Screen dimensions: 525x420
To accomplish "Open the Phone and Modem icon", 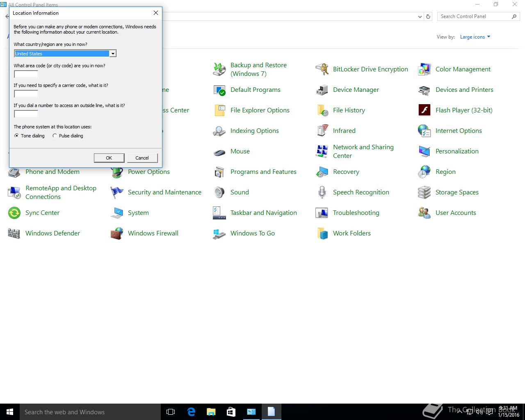I will pos(14,173).
